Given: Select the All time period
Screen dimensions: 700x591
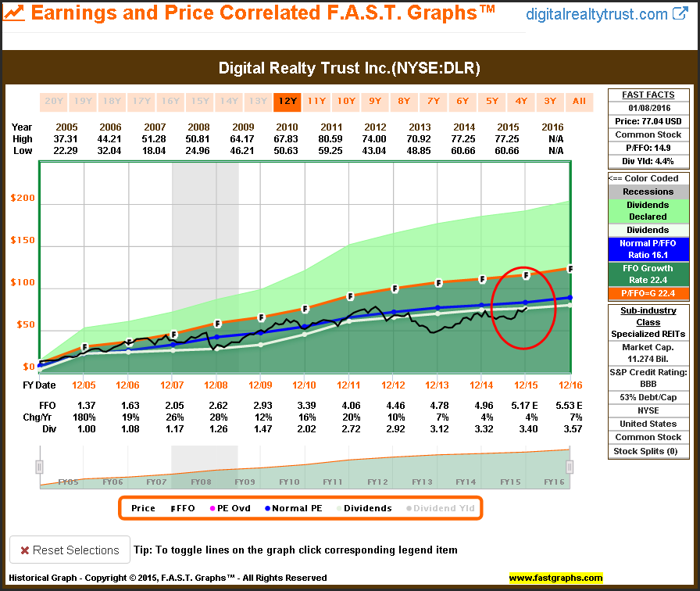Looking at the screenshot, I should point(578,102).
